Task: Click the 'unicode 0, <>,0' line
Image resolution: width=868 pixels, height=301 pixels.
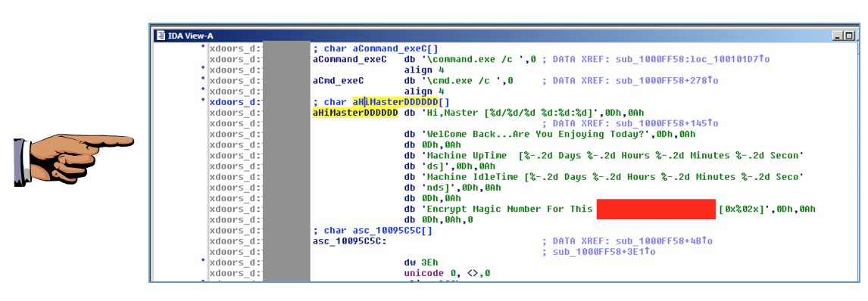Action: pos(448,273)
